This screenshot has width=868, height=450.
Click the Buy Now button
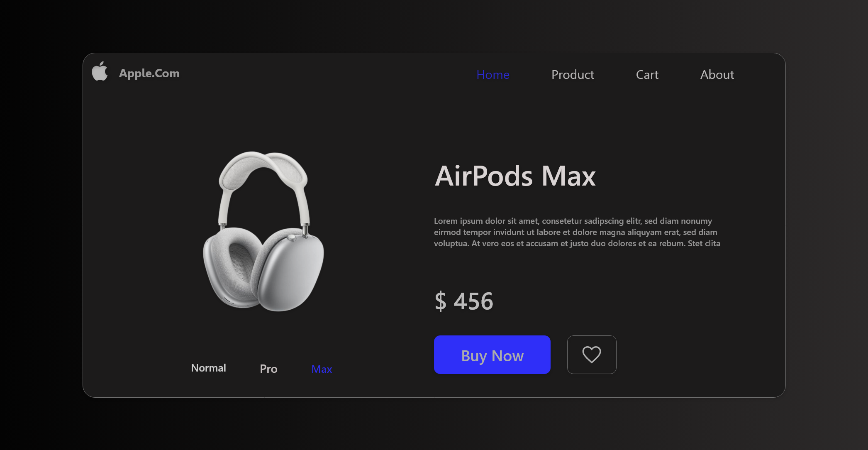pyautogui.click(x=492, y=355)
